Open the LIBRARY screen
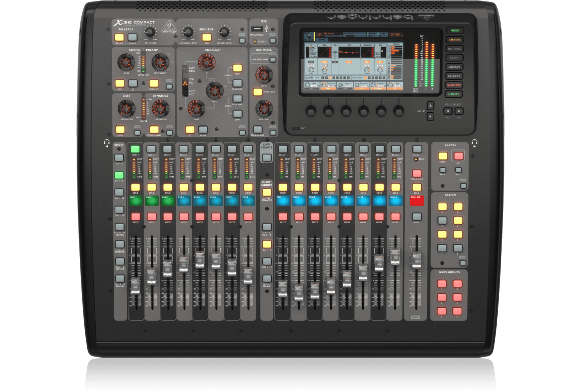 click(x=455, y=67)
